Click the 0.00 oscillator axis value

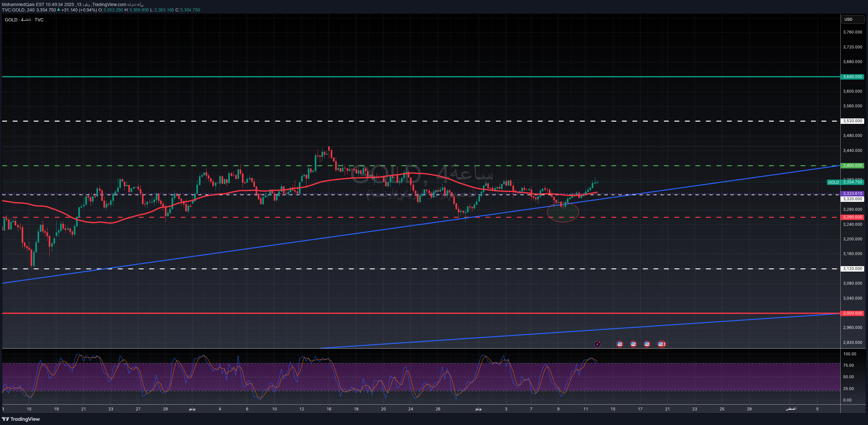tap(847, 400)
